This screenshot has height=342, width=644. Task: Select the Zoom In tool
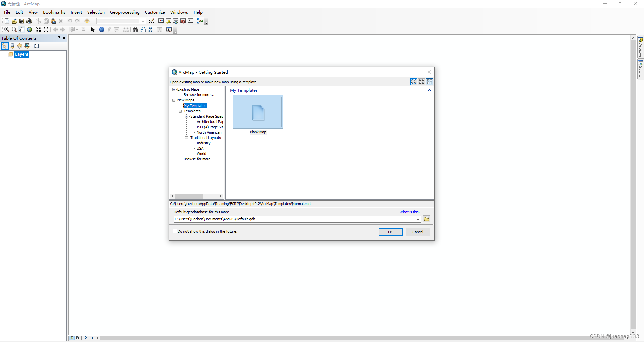point(7,30)
